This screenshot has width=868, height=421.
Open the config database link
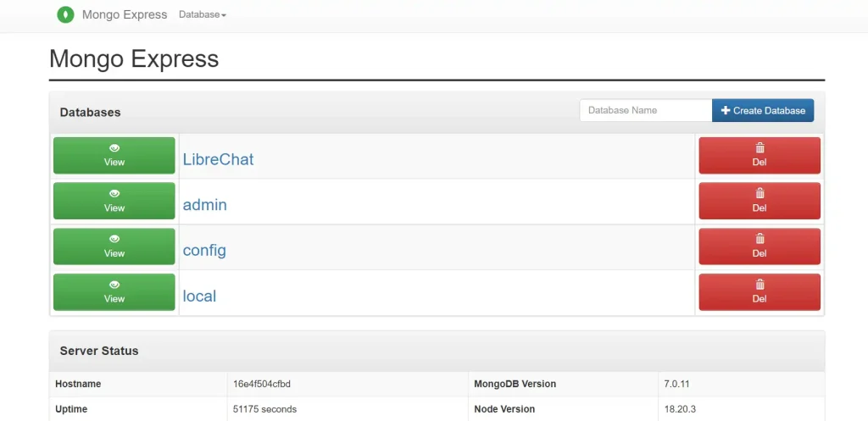pos(204,251)
